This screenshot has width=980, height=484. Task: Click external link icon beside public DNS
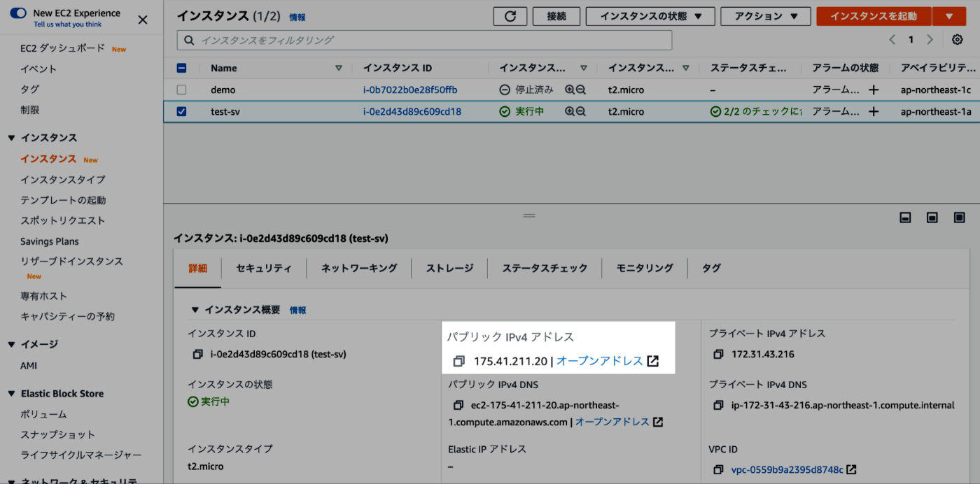(658, 422)
